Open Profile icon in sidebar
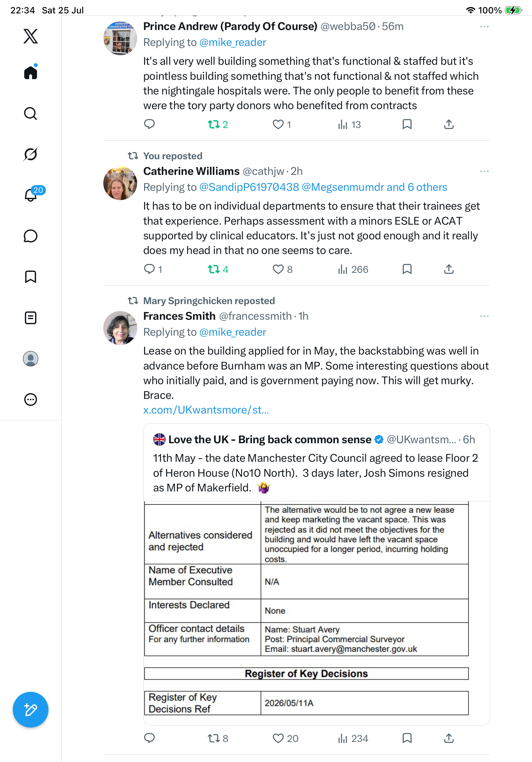This screenshot has width=532, height=762. tap(31, 358)
